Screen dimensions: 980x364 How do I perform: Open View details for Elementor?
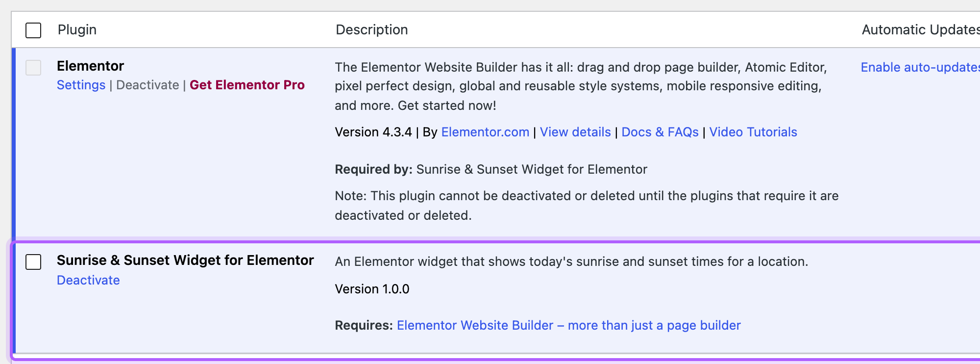[575, 132]
